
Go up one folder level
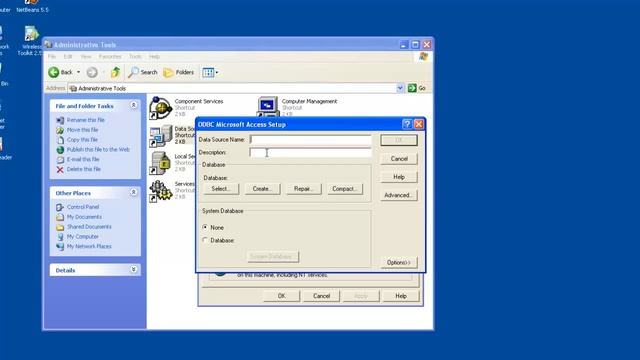tap(116, 72)
